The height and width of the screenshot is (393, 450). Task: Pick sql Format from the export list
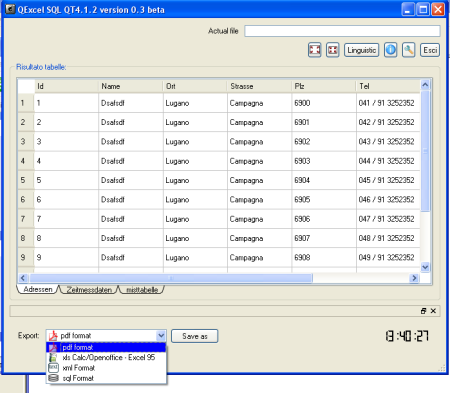pyautogui.click(x=106, y=378)
